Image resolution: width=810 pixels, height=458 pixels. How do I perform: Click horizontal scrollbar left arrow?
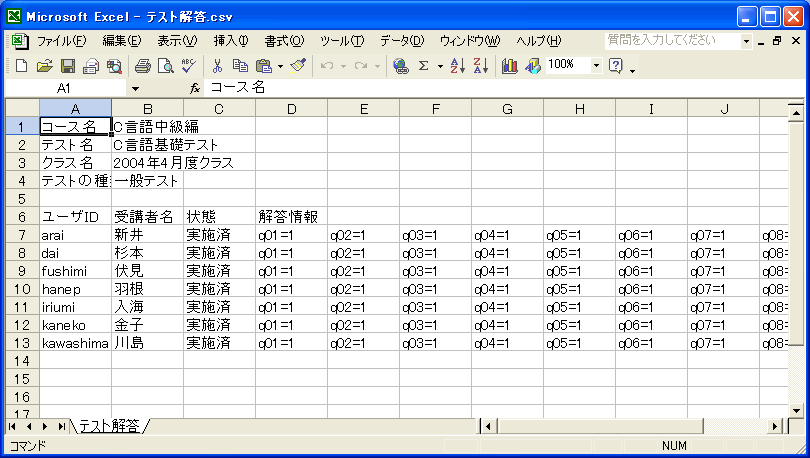(x=488, y=427)
